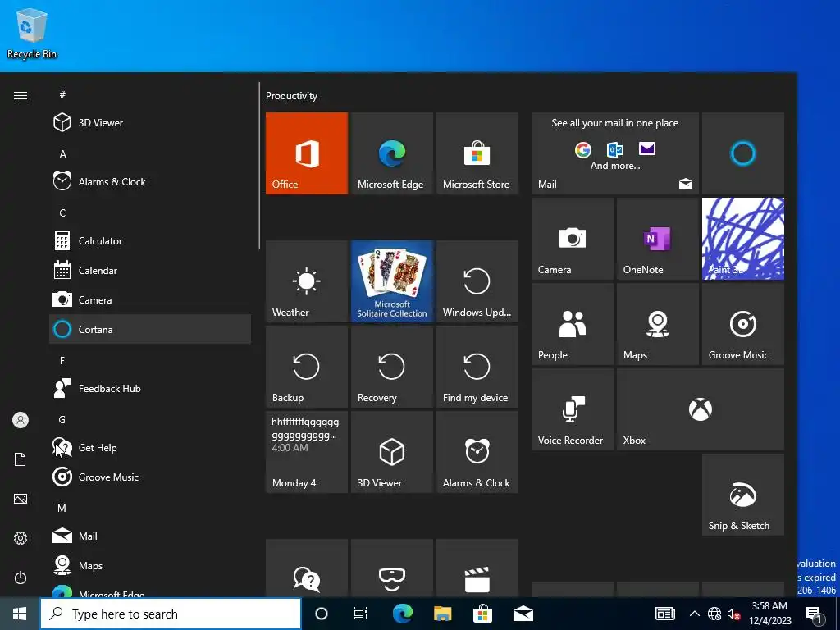The width and height of the screenshot is (840, 630).
Task: Open News and interests on the taskbar
Action: point(664,614)
